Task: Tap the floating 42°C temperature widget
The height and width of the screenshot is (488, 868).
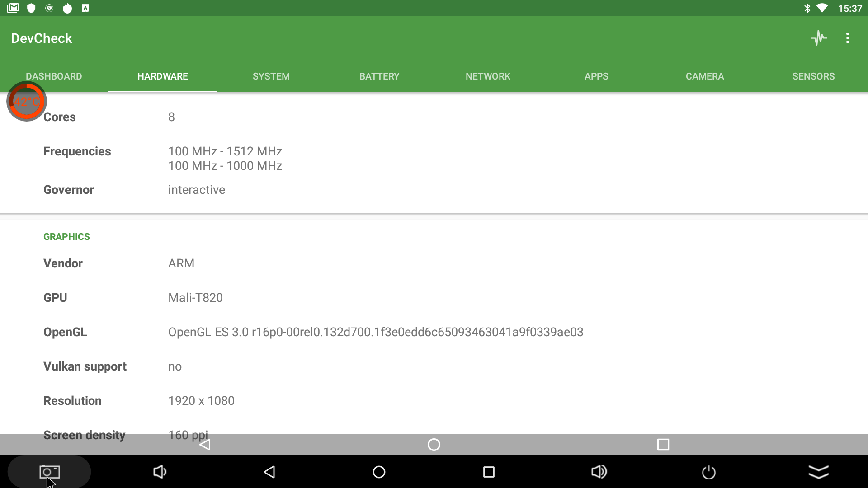Action: point(26,101)
